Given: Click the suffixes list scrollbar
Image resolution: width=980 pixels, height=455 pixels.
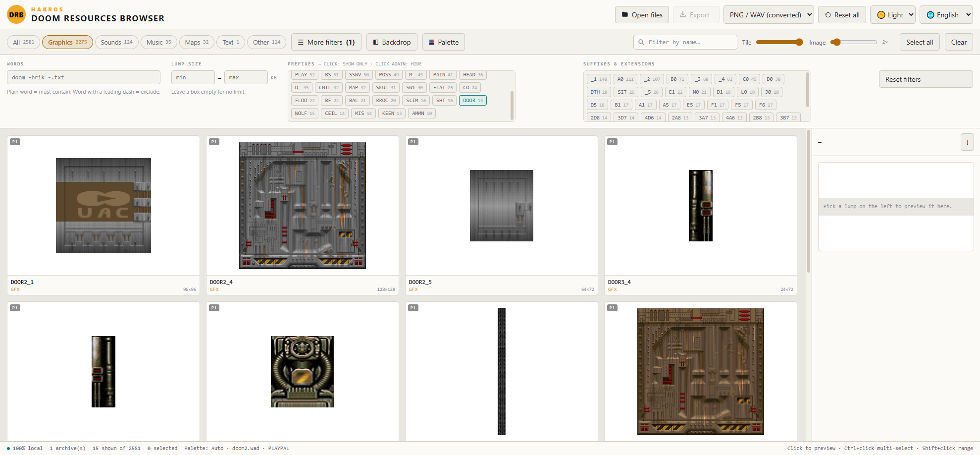Looking at the screenshot, I should pos(808,90).
